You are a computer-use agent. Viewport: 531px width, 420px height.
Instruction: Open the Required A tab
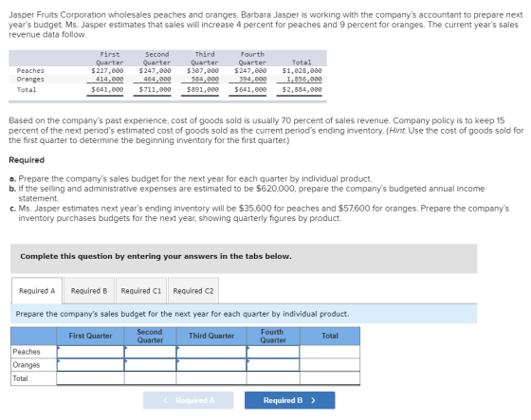(x=37, y=291)
